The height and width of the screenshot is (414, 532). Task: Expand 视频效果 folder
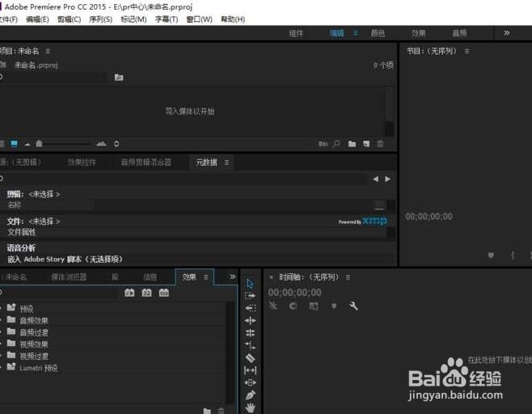click(x=2, y=344)
